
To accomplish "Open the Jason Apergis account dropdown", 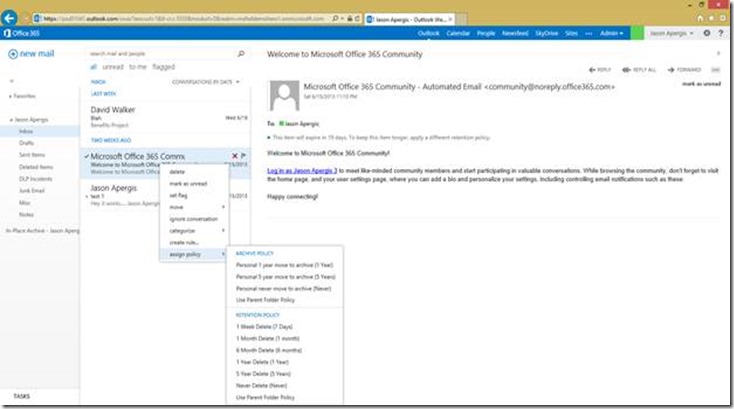I will click(672, 33).
